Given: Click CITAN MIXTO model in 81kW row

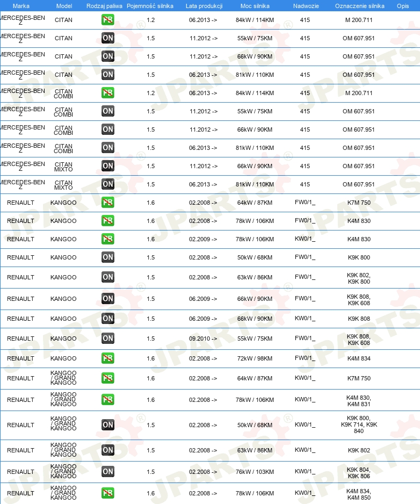Looking at the screenshot, I should 63,185.
